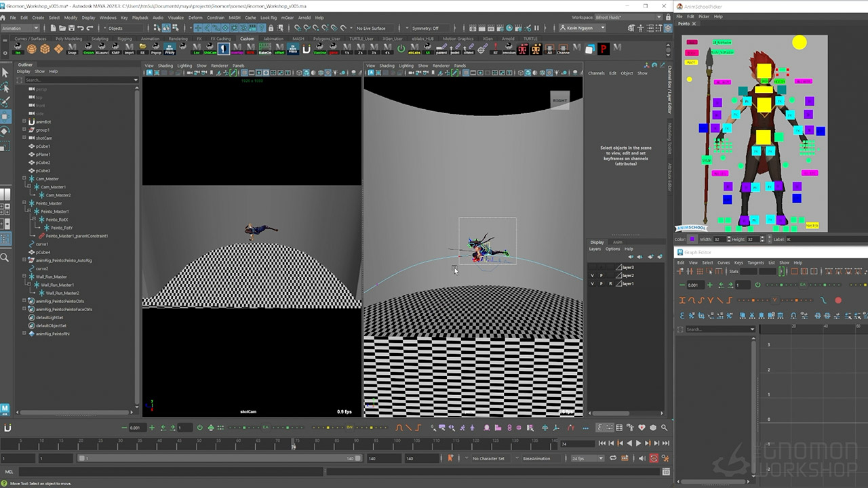
Task: Expand the animBot node in Outliner
Action: point(24,122)
